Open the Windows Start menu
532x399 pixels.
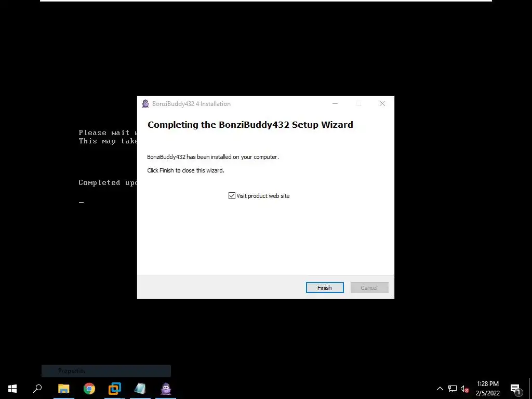pyautogui.click(x=12, y=389)
